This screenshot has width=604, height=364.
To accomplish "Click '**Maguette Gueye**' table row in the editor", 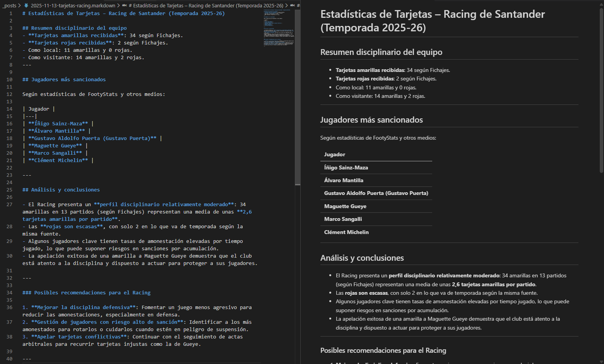I will (55, 145).
